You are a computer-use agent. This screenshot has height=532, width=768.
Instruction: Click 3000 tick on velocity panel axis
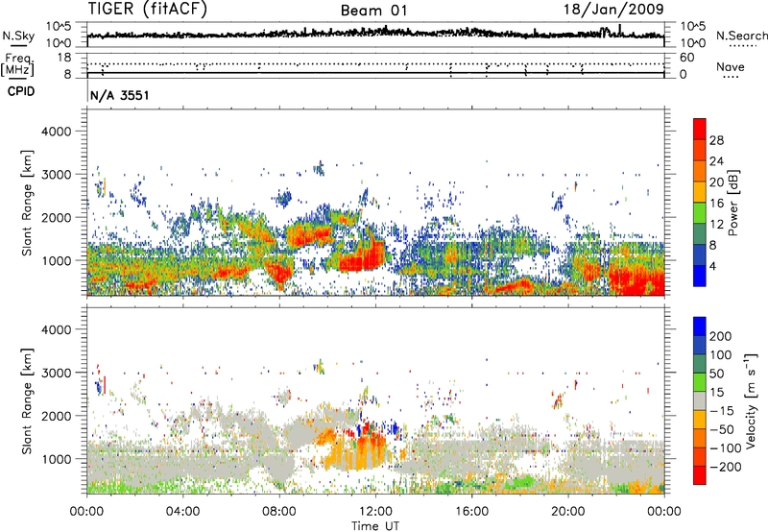point(57,373)
